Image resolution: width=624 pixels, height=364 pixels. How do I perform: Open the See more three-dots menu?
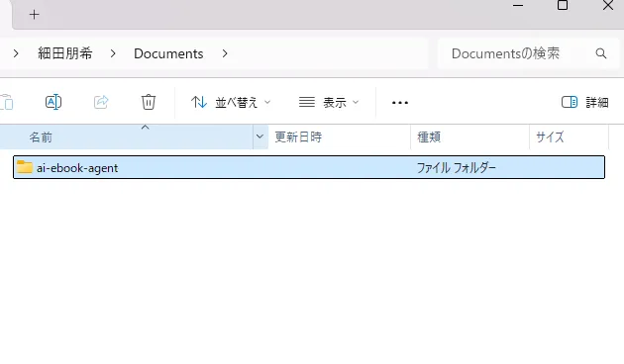[399, 103]
